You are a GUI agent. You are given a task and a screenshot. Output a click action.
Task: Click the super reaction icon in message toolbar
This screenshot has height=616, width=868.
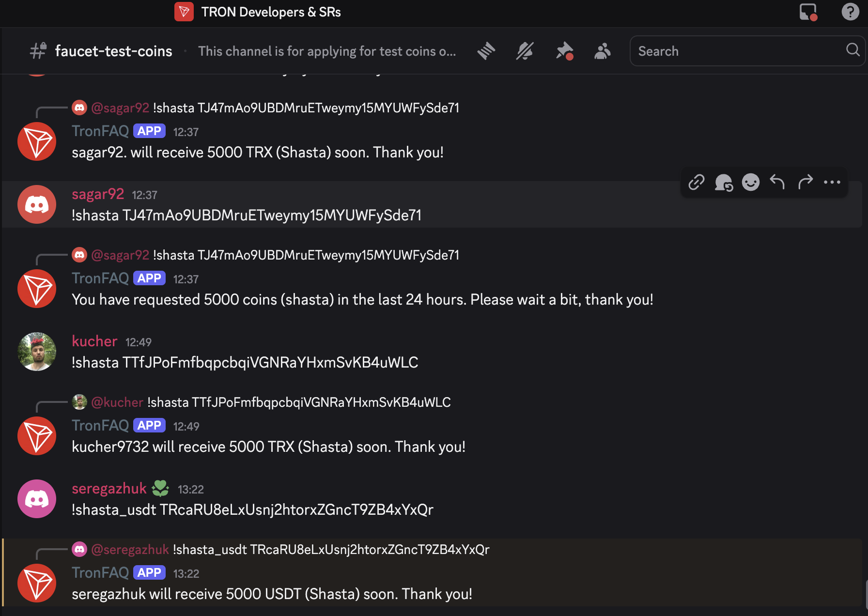pos(724,182)
